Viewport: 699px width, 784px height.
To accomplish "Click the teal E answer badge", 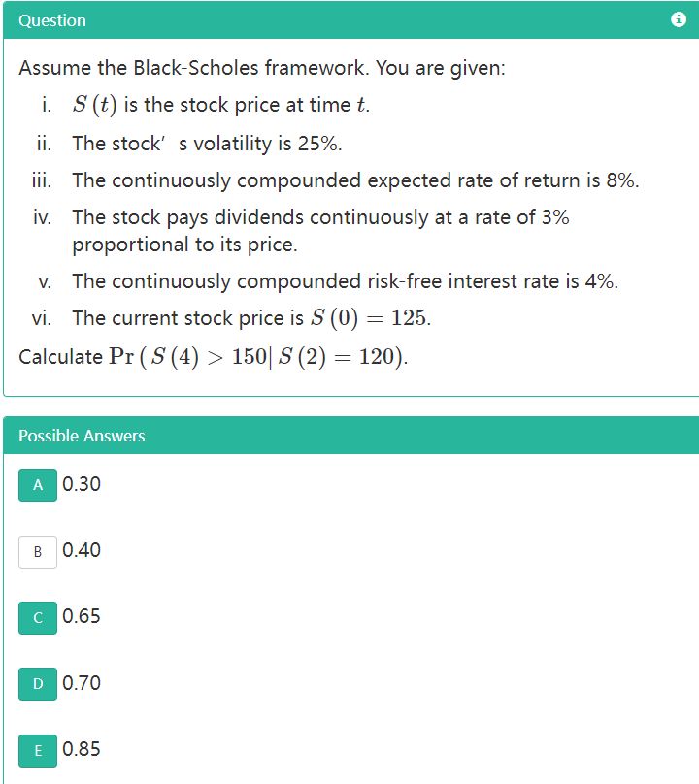I will pos(38,750).
